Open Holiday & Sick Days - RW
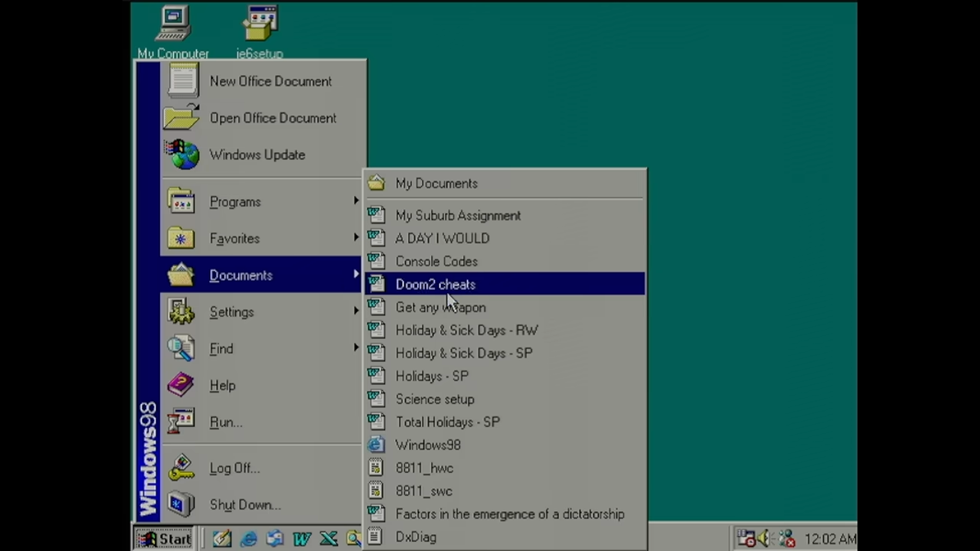Viewport: 980px width, 551px height. pyautogui.click(x=505, y=331)
